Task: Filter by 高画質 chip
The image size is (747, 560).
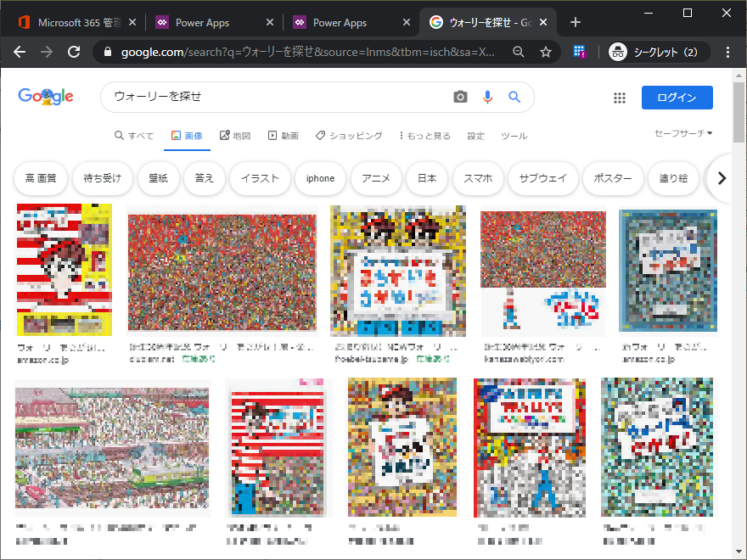Action: tap(41, 178)
